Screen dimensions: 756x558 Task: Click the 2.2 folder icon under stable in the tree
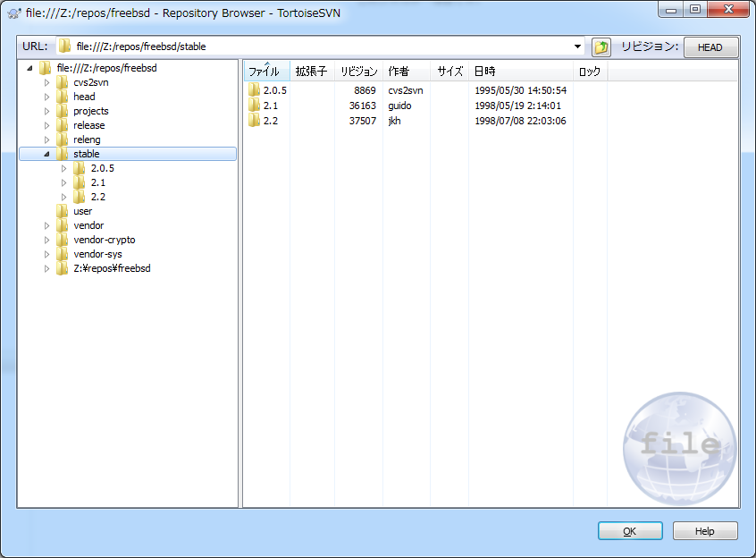coord(80,197)
